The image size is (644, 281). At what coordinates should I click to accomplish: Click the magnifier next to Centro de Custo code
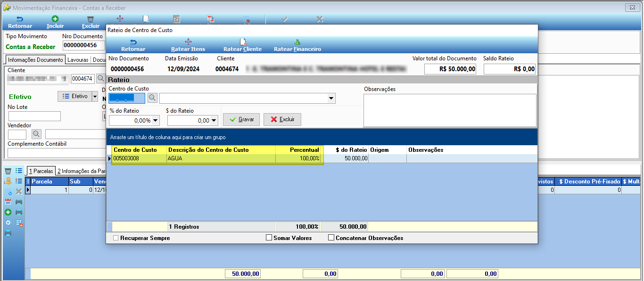152,98
